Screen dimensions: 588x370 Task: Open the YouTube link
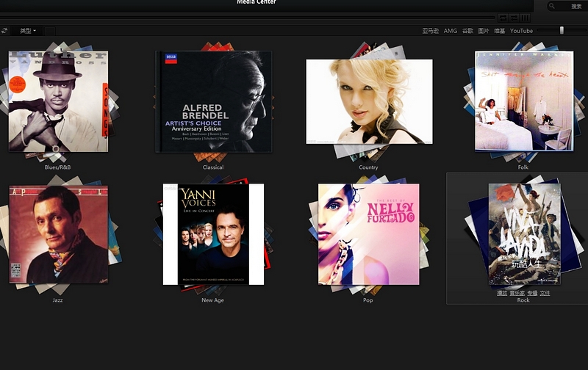(521, 31)
